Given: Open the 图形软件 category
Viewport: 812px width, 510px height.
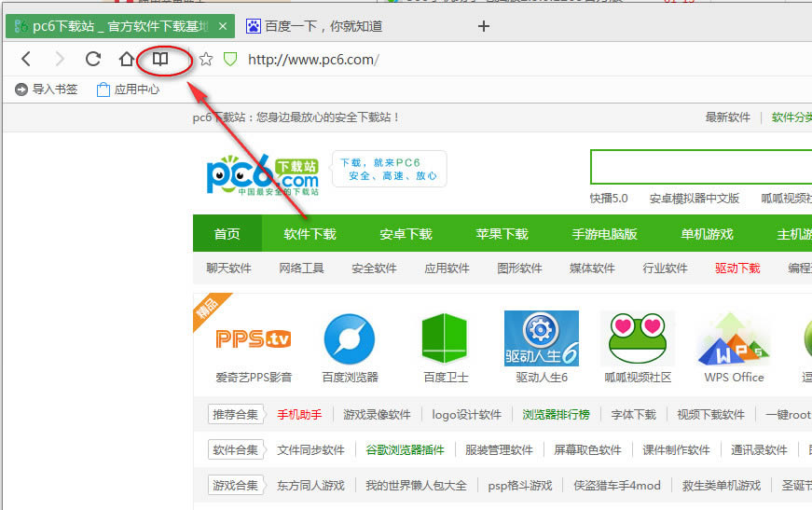Looking at the screenshot, I should pos(519,269).
